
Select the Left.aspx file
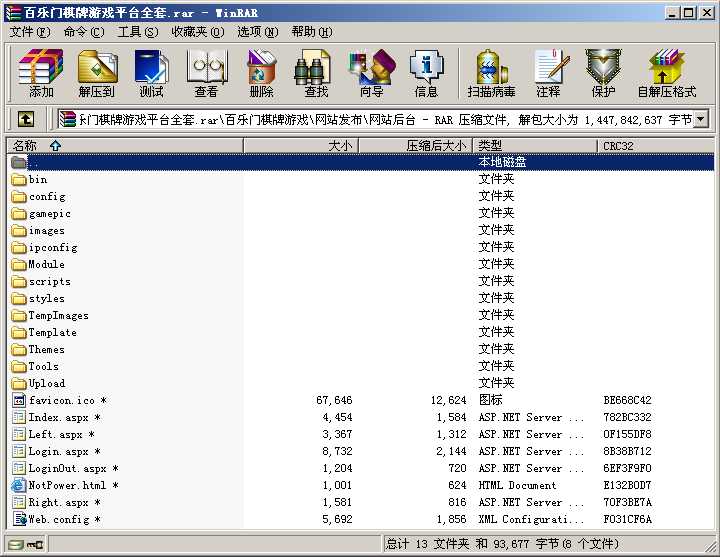pyautogui.click(x=361, y=434)
